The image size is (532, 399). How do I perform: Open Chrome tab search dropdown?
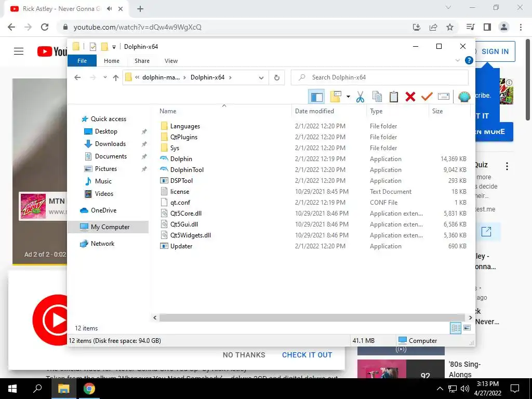pos(448,7)
